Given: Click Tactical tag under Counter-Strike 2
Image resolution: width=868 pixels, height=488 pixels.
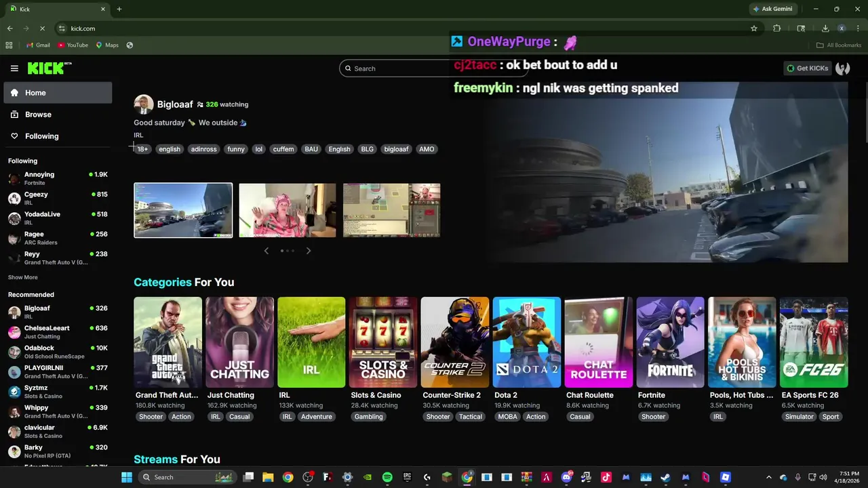Looking at the screenshot, I should [x=471, y=417].
